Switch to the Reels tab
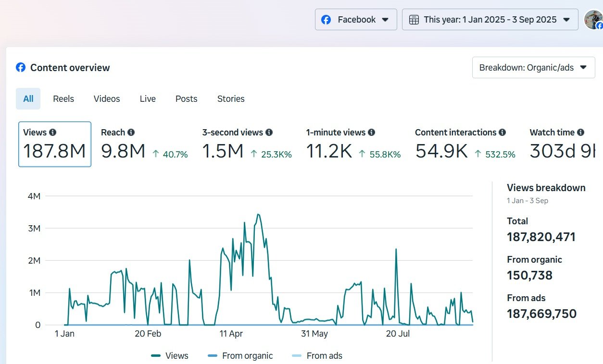This screenshot has width=603, height=364. click(x=63, y=99)
